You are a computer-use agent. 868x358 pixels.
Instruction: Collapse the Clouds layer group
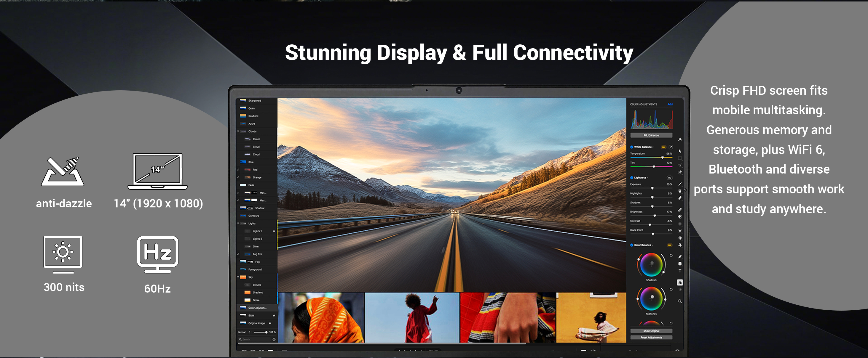238,131
